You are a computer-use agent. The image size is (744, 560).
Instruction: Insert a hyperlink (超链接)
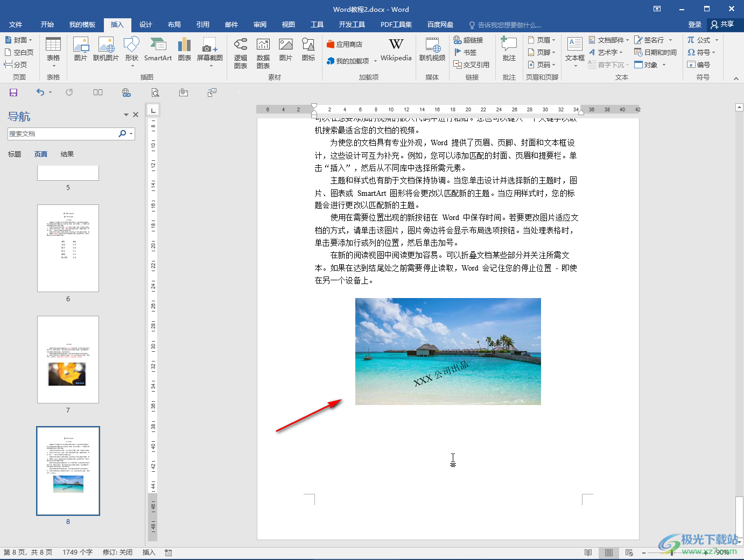468,40
